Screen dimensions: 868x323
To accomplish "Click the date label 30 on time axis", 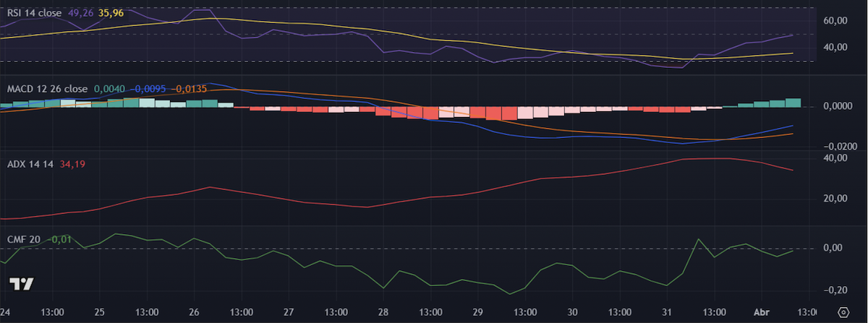I will (573, 312).
